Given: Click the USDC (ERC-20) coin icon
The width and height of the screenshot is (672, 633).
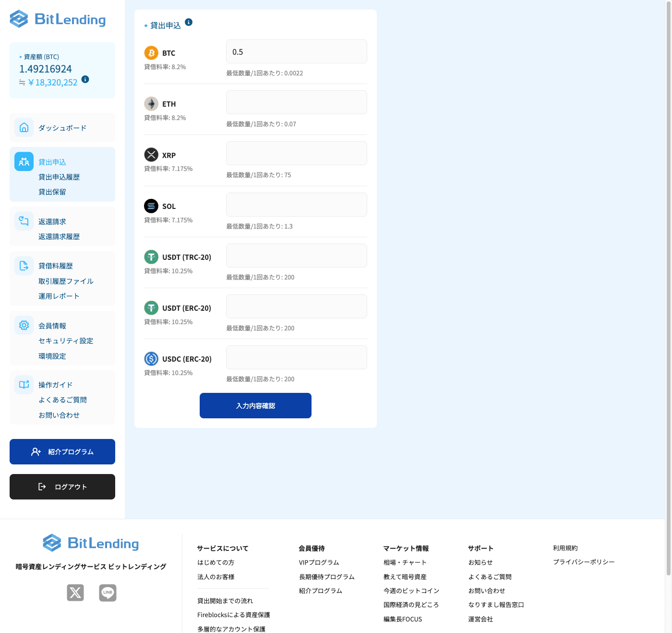Looking at the screenshot, I should (151, 359).
